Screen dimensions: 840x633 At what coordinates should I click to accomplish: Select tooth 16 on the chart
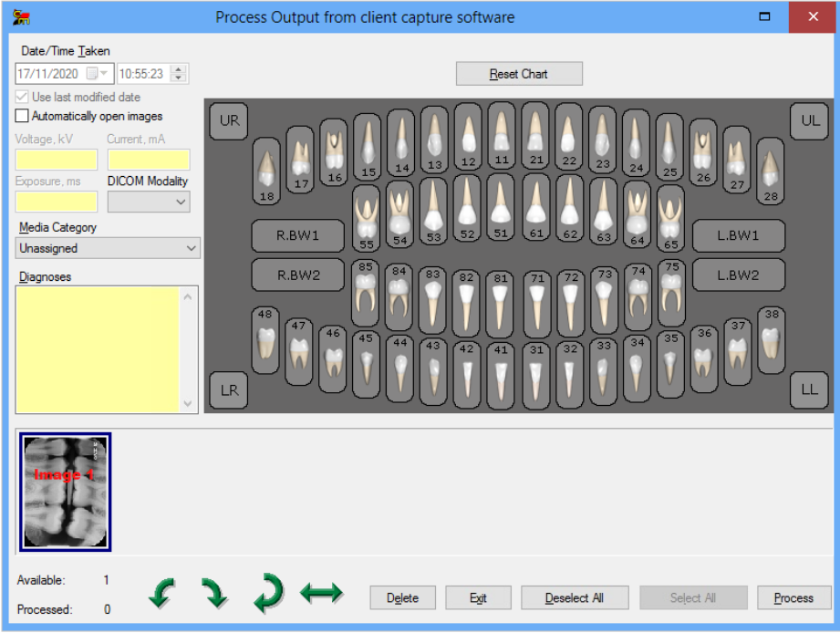click(x=334, y=152)
